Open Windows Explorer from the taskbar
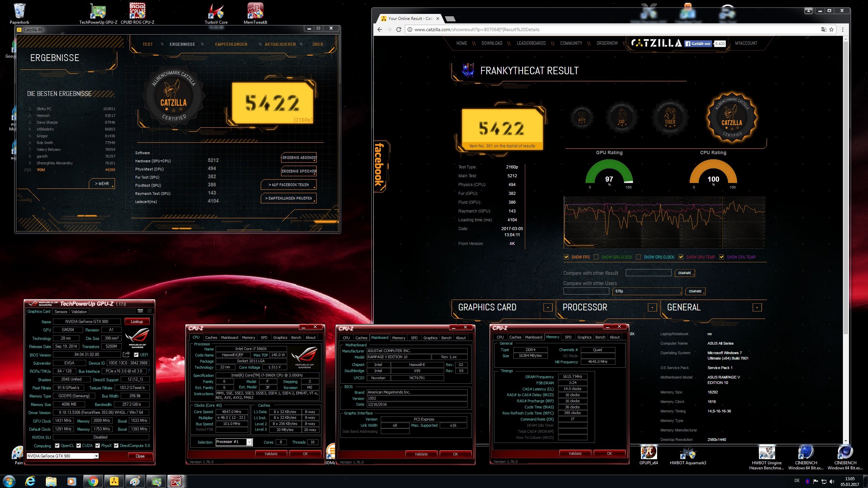Viewport: 868px width, 488px height. pos(51,481)
